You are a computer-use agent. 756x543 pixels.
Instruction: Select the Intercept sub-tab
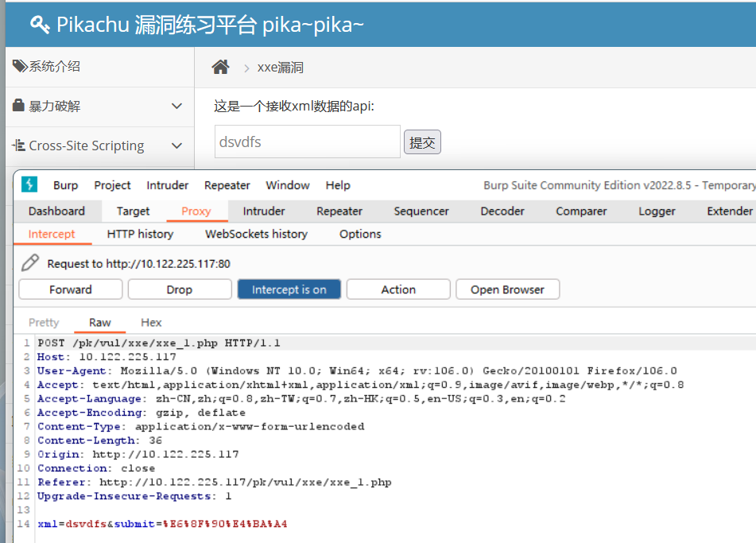point(52,234)
